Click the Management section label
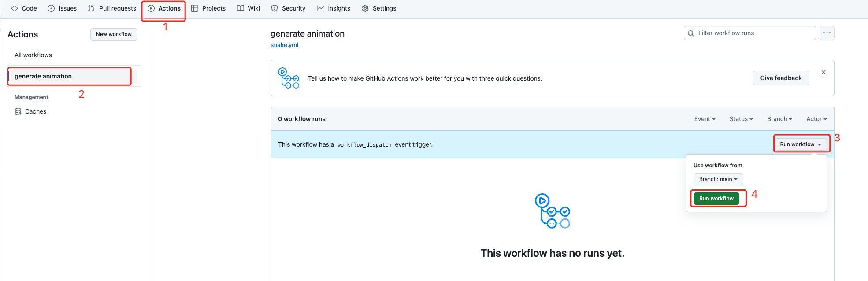 [31, 97]
